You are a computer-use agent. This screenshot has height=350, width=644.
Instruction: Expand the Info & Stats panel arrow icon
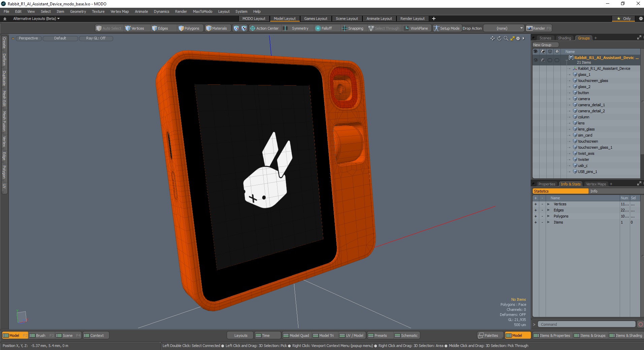(x=639, y=184)
